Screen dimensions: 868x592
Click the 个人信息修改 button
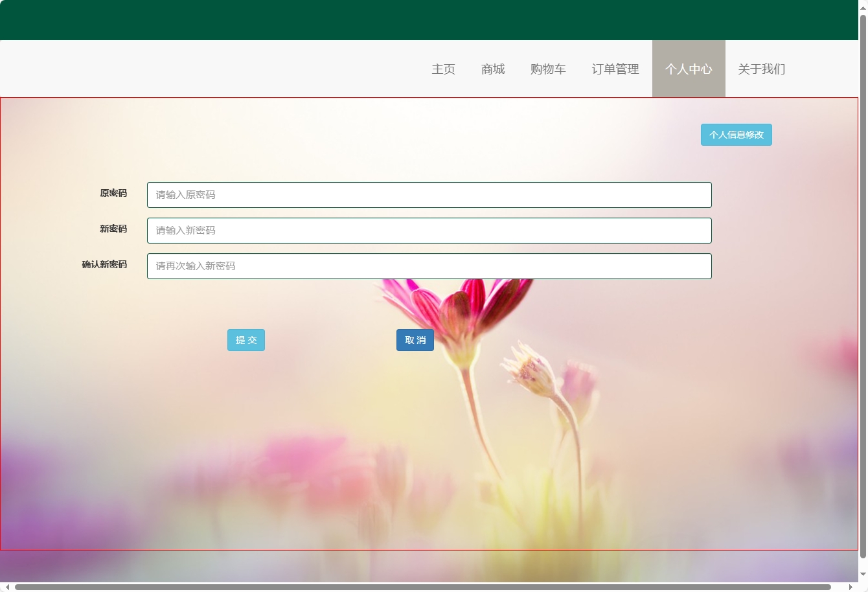point(736,135)
